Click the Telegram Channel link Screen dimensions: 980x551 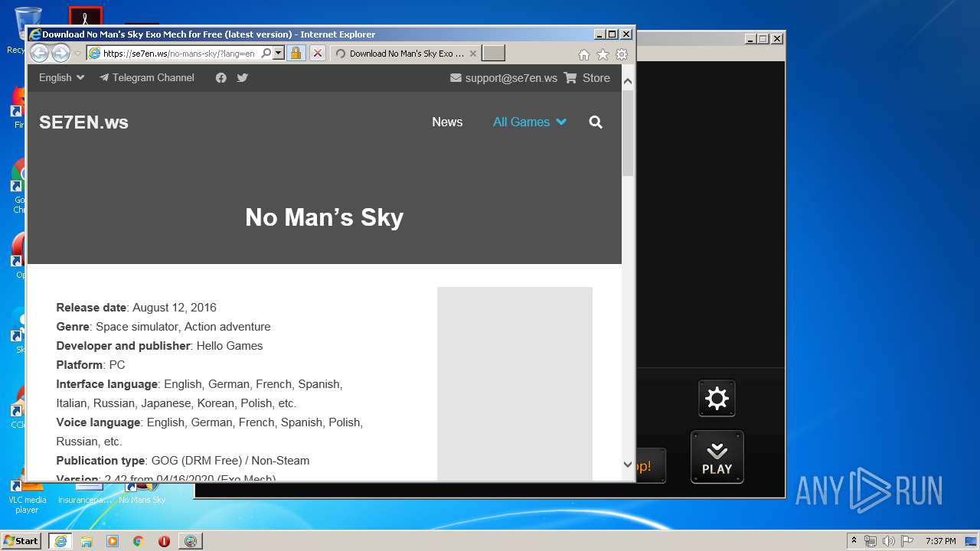(146, 78)
